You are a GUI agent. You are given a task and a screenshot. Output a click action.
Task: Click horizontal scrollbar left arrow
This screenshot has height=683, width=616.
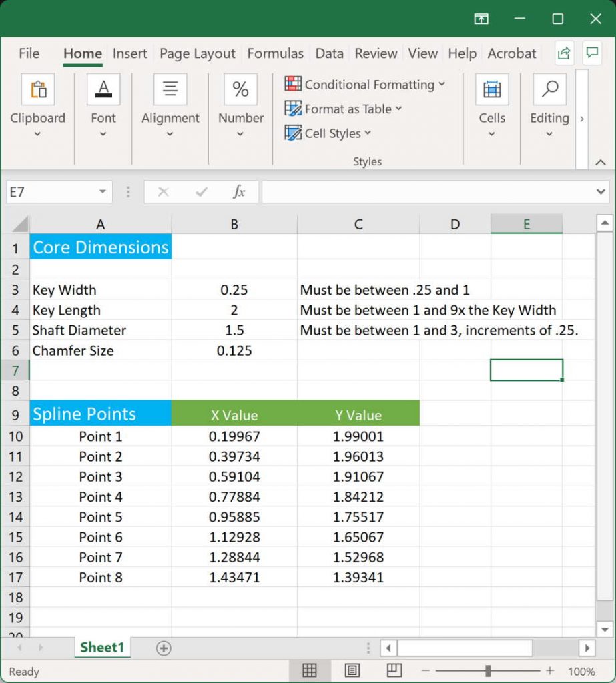click(x=388, y=648)
